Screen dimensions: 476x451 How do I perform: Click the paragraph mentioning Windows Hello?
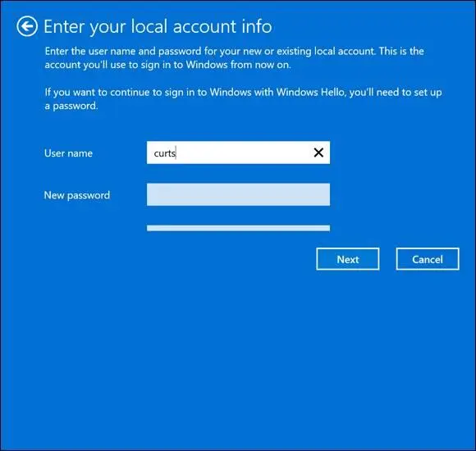(x=243, y=99)
